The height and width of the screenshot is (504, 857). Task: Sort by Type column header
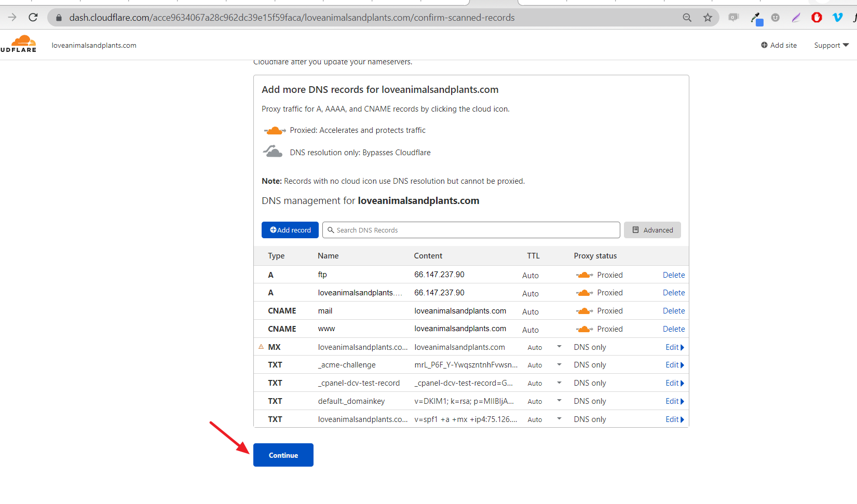coord(276,256)
